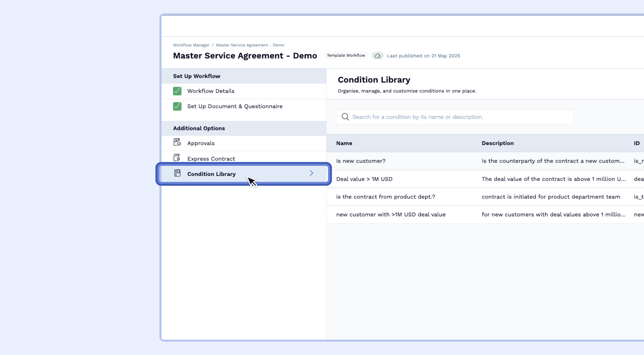The height and width of the screenshot is (355, 644).
Task: Click the cloud publish status icon
Action: point(377,56)
